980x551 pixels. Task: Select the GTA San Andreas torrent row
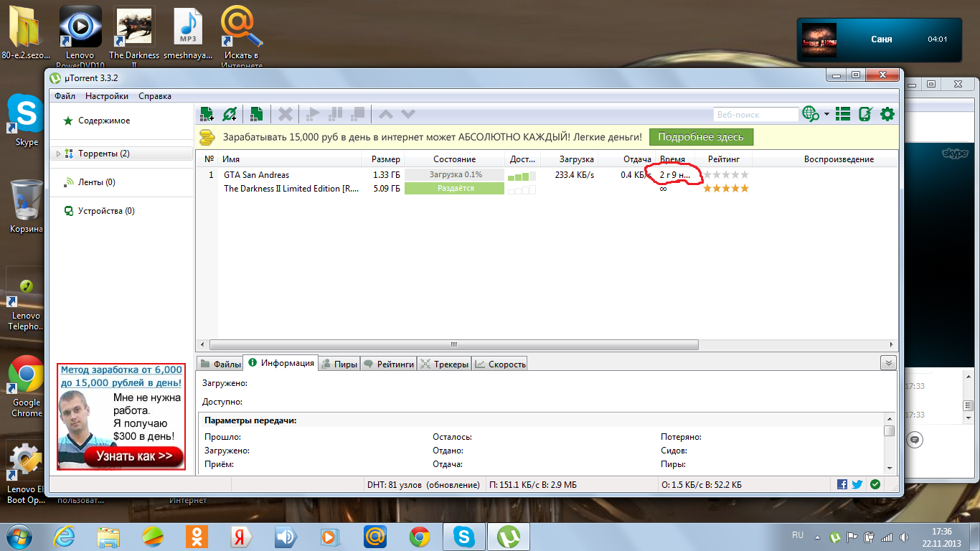coord(548,174)
